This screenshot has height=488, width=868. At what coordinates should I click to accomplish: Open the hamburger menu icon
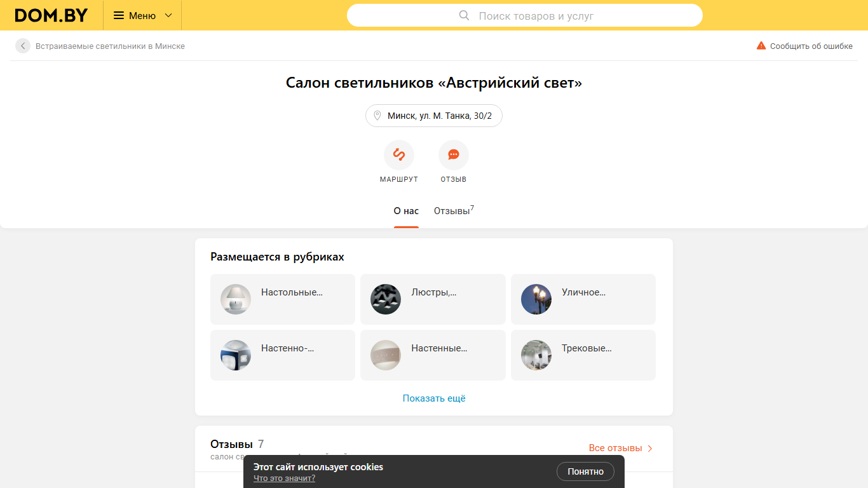pyautogui.click(x=119, y=15)
